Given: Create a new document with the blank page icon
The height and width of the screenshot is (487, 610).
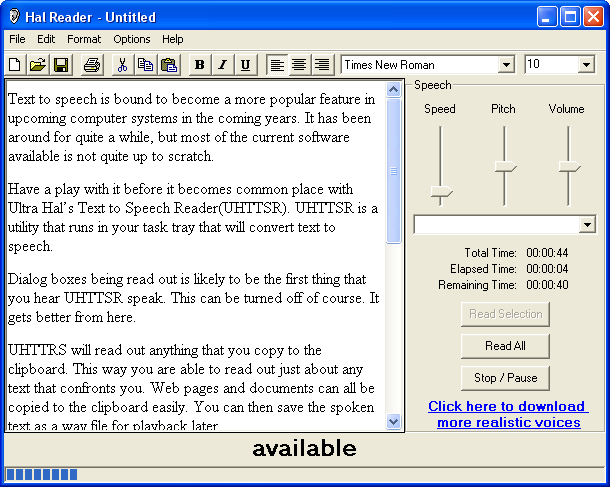Looking at the screenshot, I should [x=15, y=65].
